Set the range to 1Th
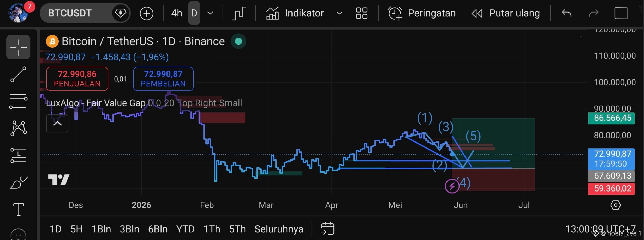This screenshot has height=240, width=644. point(212,229)
